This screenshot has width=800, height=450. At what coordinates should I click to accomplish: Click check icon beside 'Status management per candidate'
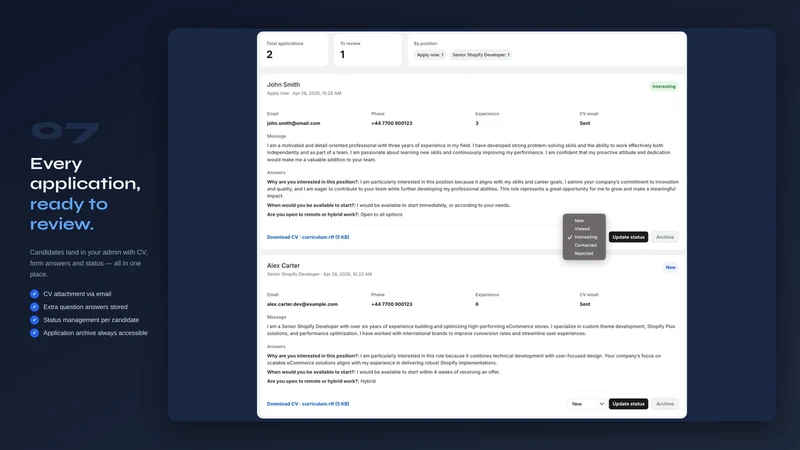pos(34,320)
